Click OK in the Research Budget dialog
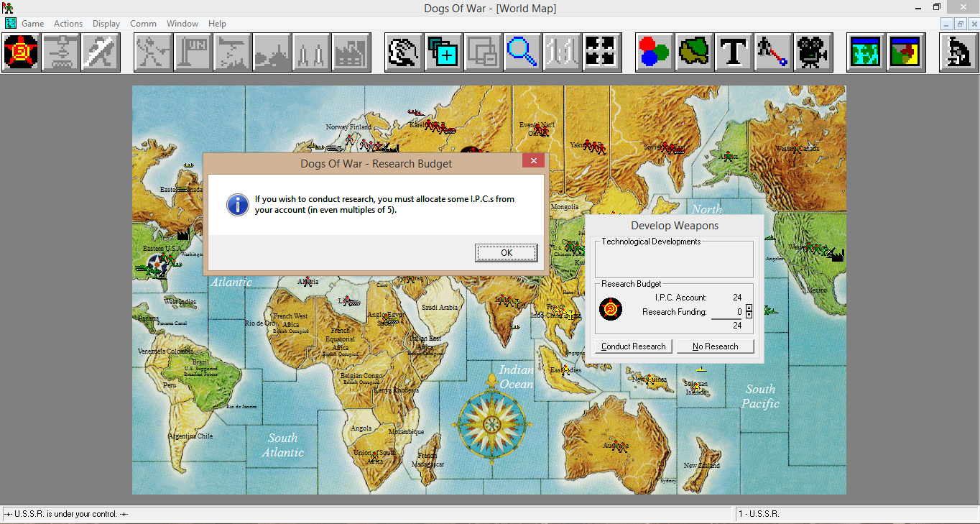This screenshot has height=524, width=980. (506, 252)
